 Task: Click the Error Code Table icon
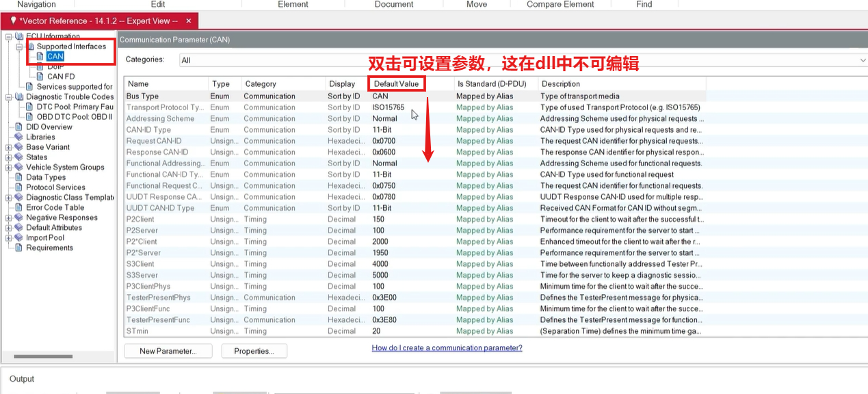pos(19,207)
